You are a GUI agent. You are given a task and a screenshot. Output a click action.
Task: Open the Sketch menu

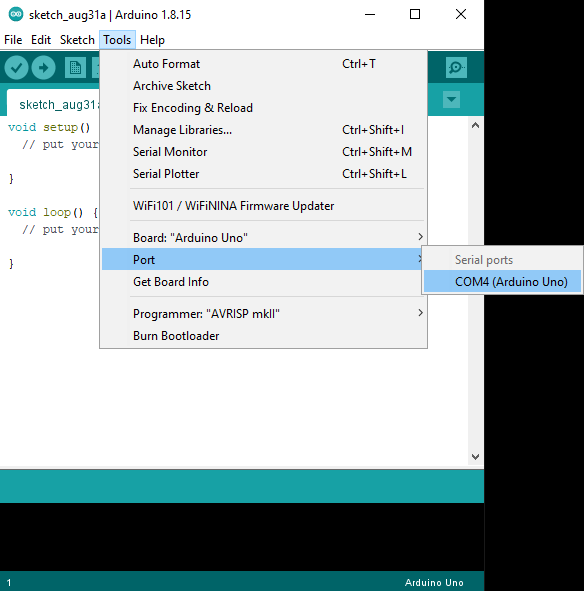77,40
